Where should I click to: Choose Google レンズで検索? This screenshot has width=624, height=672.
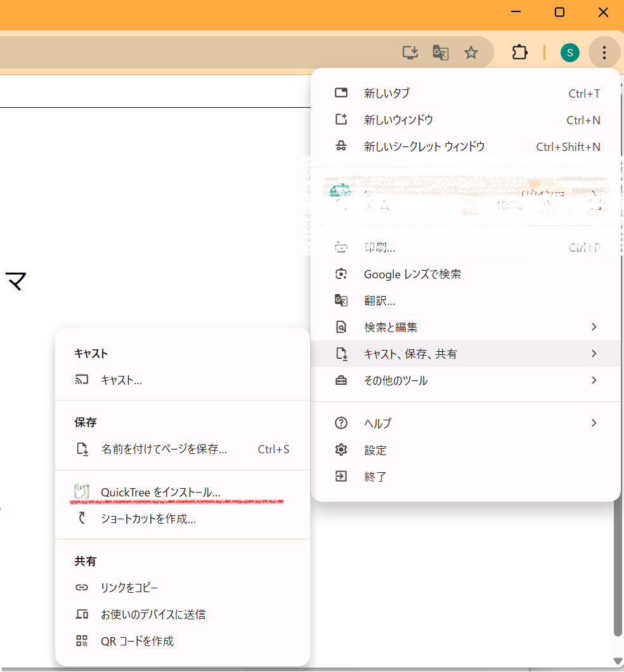click(x=412, y=274)
